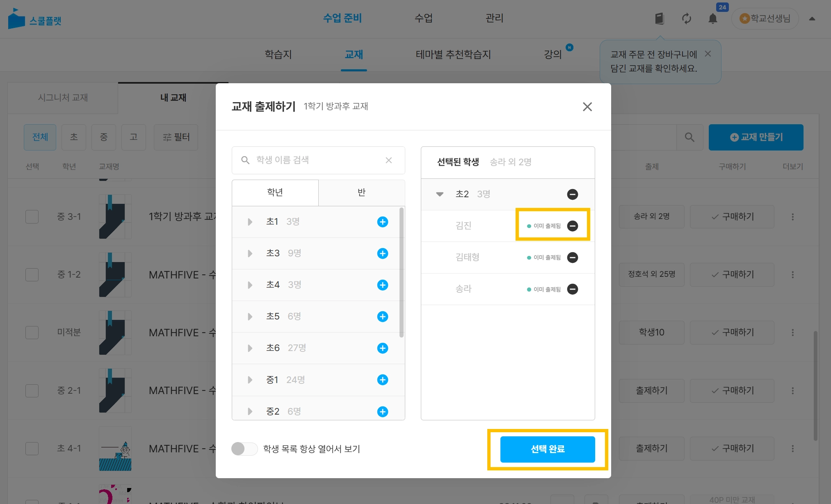Clear the student search field with X icon
This screenshot has height=504, width=831.
pos(388,160)
